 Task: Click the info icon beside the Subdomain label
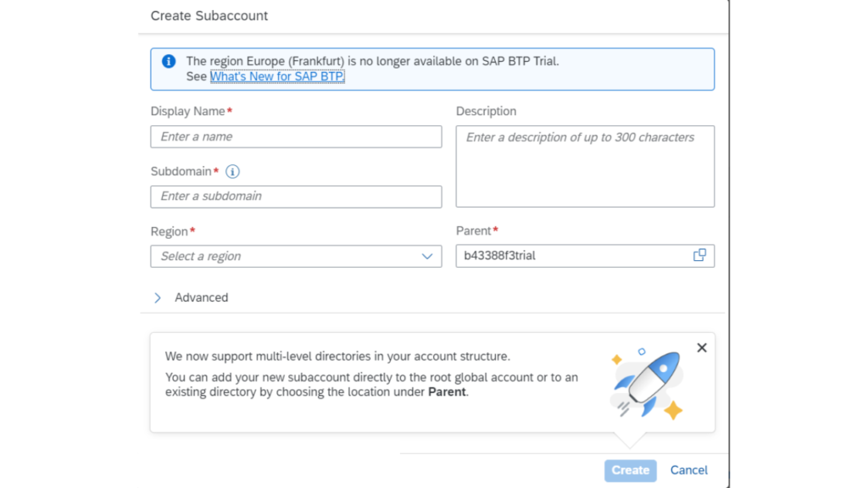[x=232, y=171]
